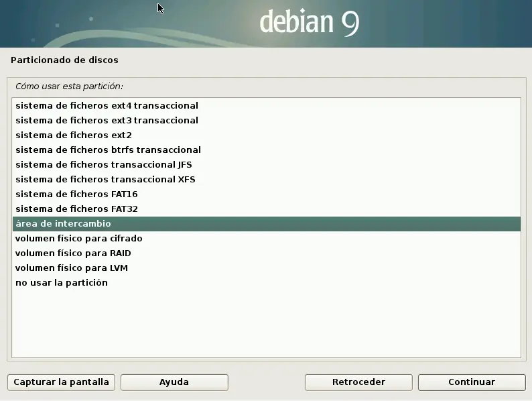Choose sistema de ficheros FAT32
The width and height of the screenshot is (532, 401).
267,209
